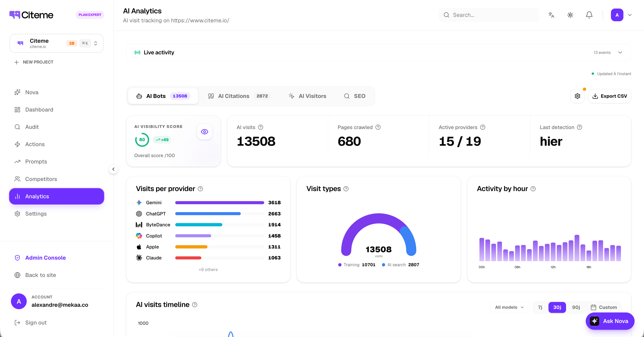
Task: Go to Dashboard
Action: click(x=57, y=110)
